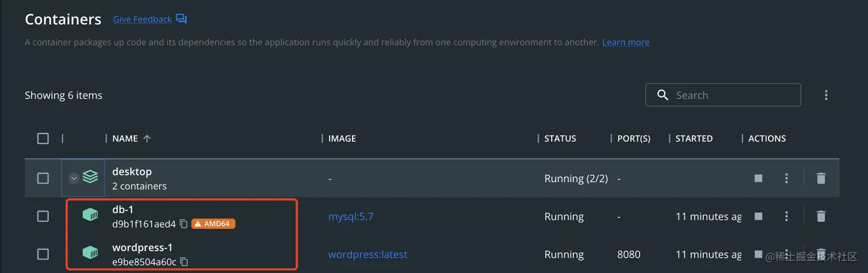
Task: Toggle the select-all containers checkbox
Action: [x=43, y=139]
